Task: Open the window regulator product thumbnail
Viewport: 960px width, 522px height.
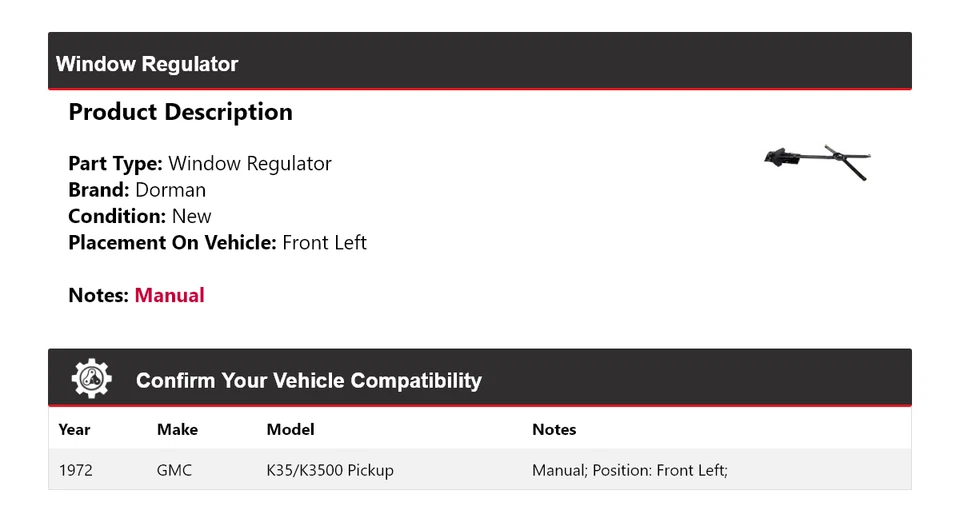Action: tap(817, 161)
